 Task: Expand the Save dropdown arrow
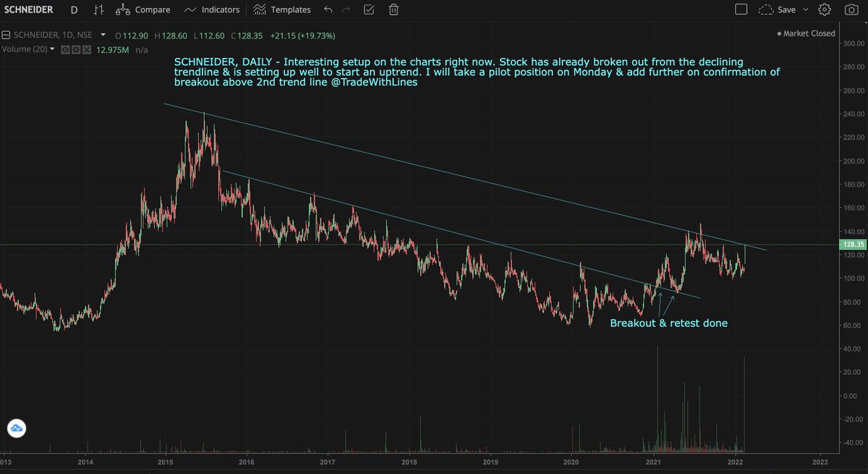pos(806,10)
